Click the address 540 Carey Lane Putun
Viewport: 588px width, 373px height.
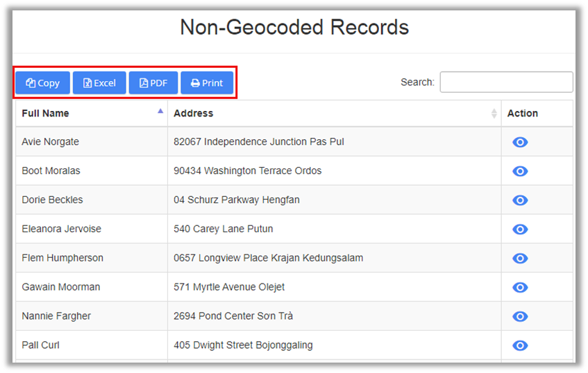click(224, 229)
